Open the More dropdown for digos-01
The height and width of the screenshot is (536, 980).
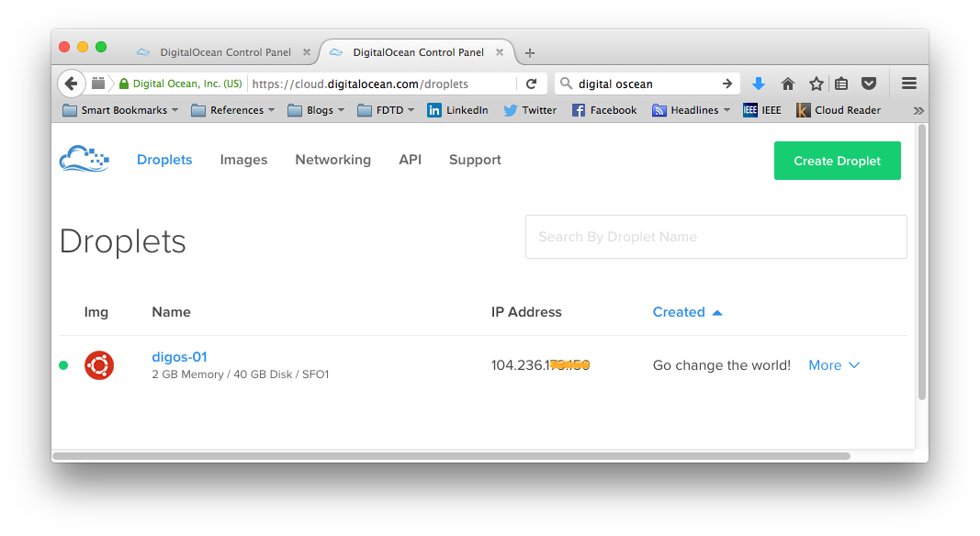834,365
